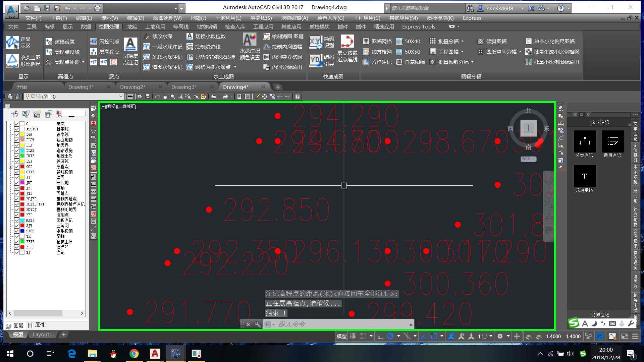Uncheck the KZD 控制点 layer checkbox
The width and height of the screenshot is (644, 362).
(16, 215)
